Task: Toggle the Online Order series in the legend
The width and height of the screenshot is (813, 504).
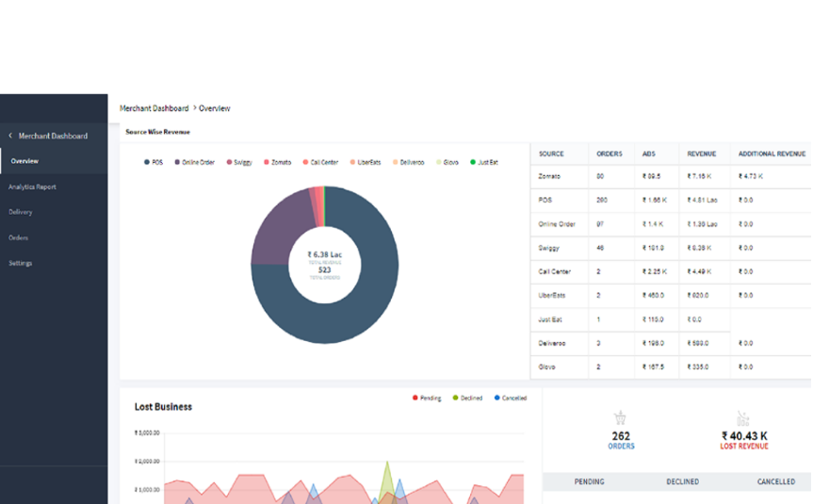Action: pyautogui.click(x=194, y=162)
